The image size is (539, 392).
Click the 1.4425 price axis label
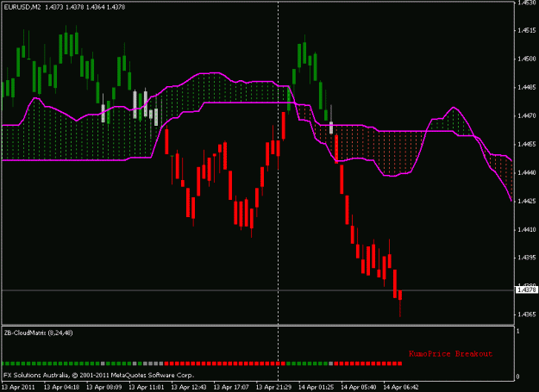526,201
